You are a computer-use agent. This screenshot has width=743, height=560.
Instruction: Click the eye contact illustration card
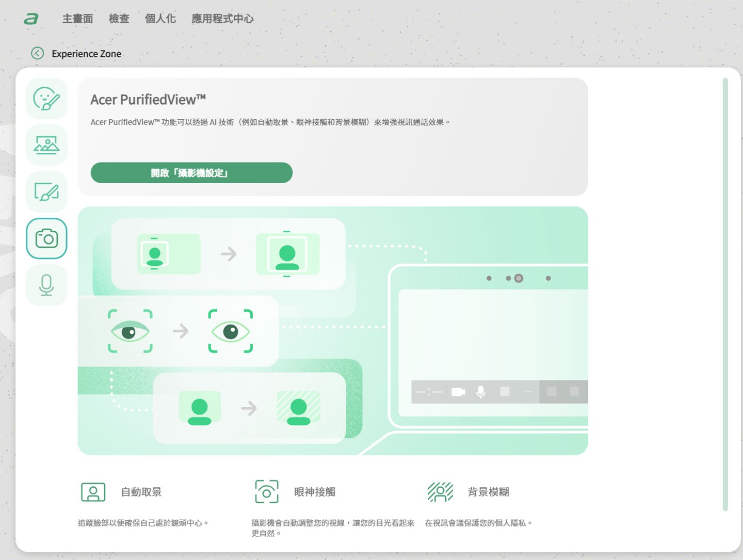click(x=178, y=331)
